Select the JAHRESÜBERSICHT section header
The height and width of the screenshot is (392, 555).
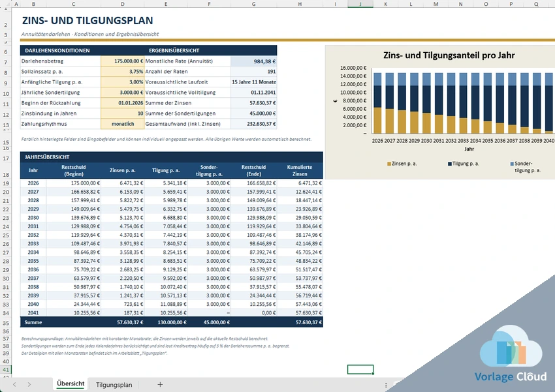pyautogui.click(x=172, y=157)
